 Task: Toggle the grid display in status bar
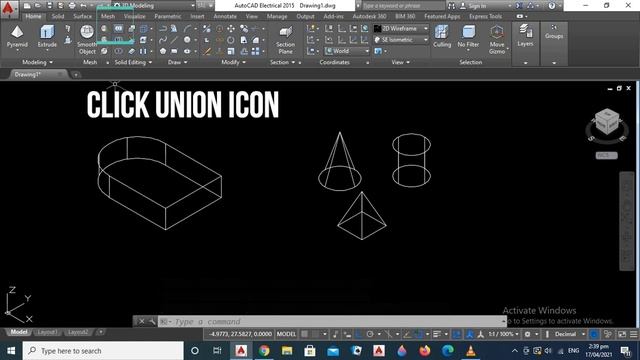[304, 334]
